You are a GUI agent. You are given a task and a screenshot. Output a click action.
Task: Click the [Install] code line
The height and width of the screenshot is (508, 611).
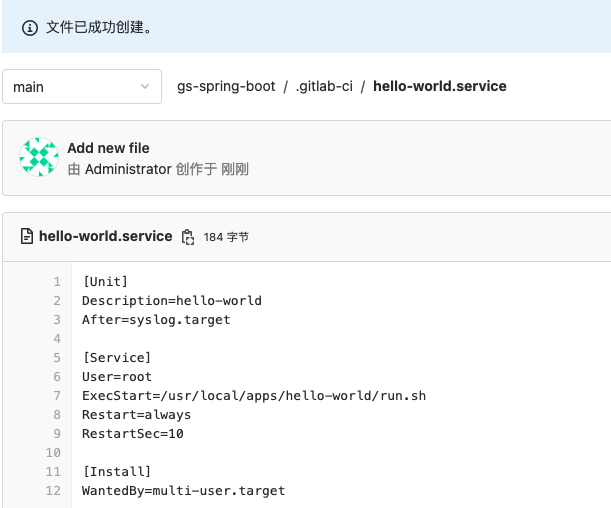click(117, 472)
